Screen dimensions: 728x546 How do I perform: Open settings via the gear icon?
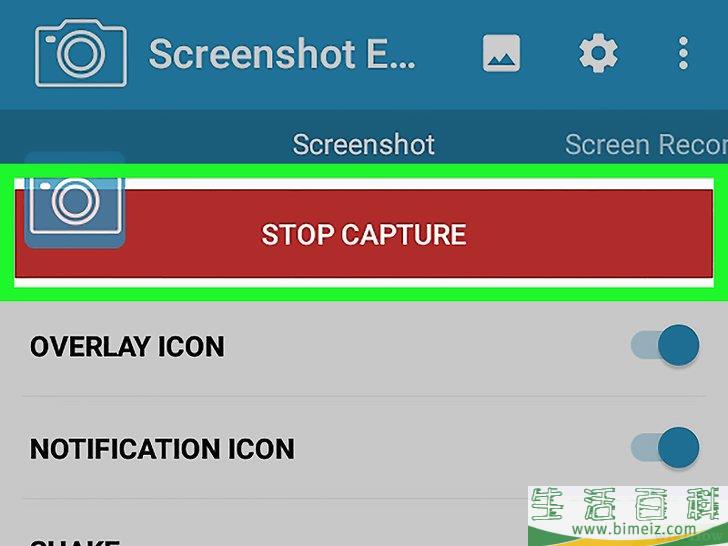tap(598, 53)
